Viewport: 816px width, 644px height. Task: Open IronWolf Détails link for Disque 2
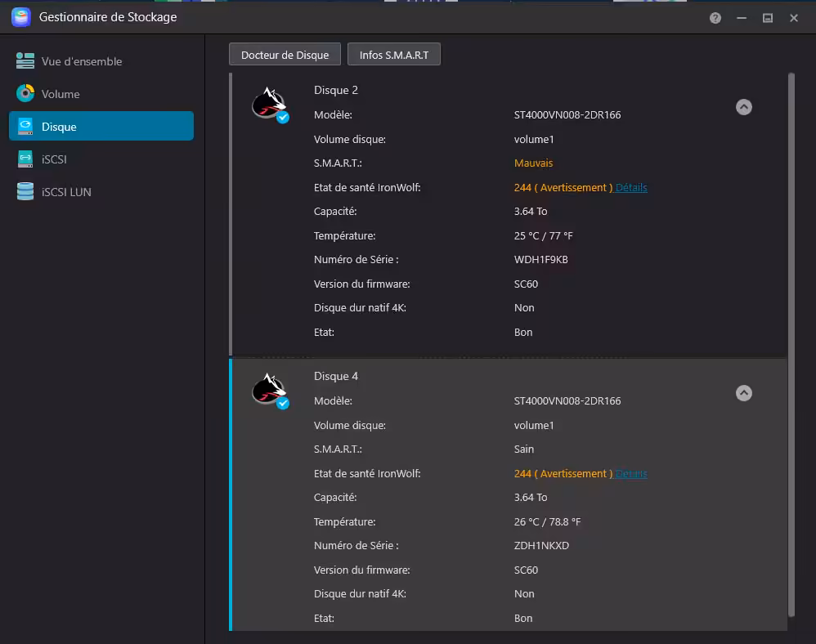click(x=631, y=187)
